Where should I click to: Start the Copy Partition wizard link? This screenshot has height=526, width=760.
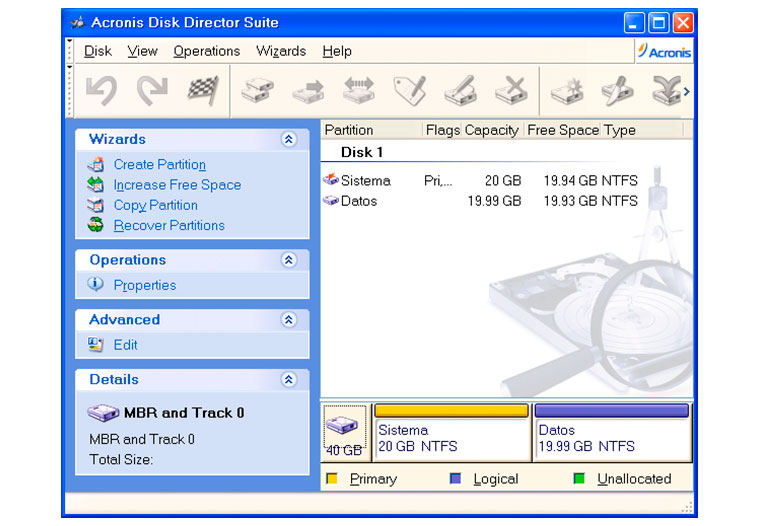point(156,205)
